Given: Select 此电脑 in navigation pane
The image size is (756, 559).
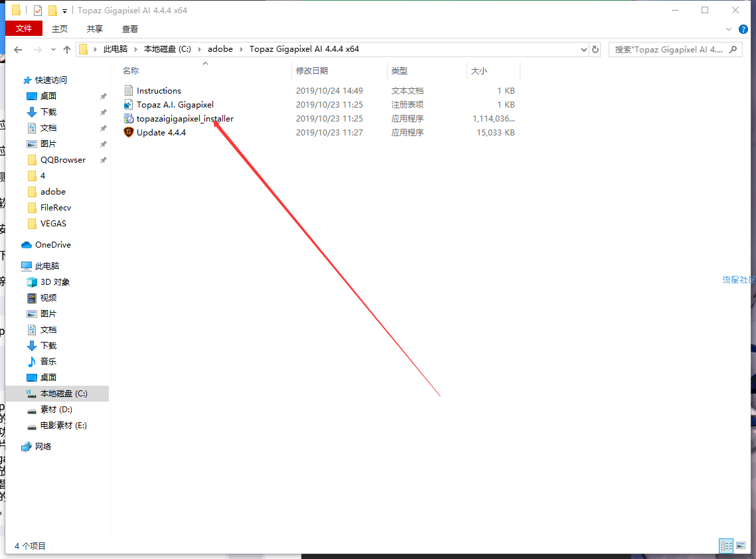Looking at the screenshot, I should (46, 266).
